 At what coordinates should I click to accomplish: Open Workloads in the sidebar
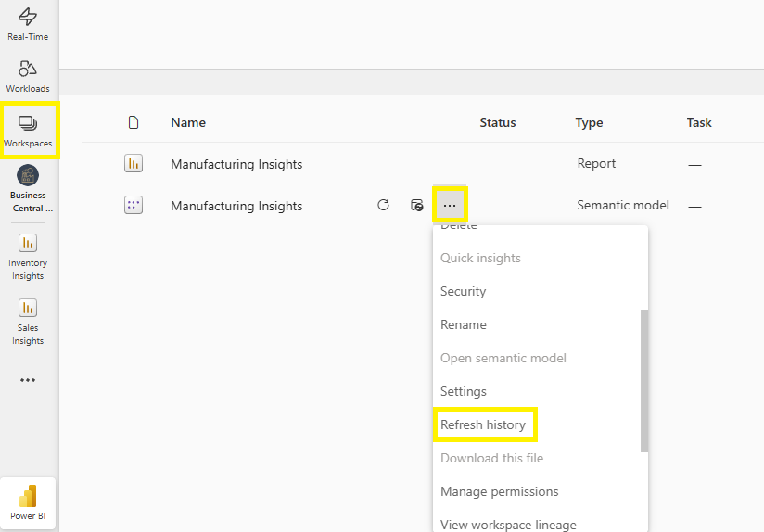click(28, 76)
